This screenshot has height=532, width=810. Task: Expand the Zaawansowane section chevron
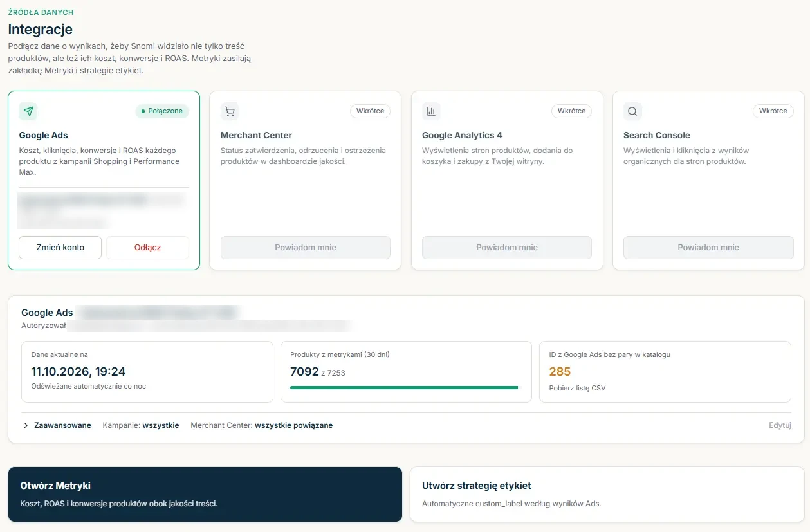(x=26, y=425)
